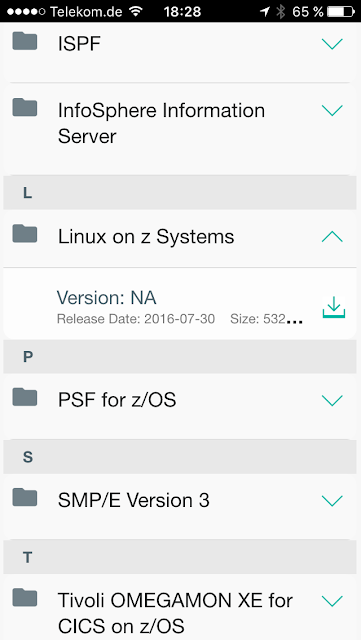Viewport: 361px width, 640px height.
Task: Open the Version: NA entry
Action: (107, 298)
